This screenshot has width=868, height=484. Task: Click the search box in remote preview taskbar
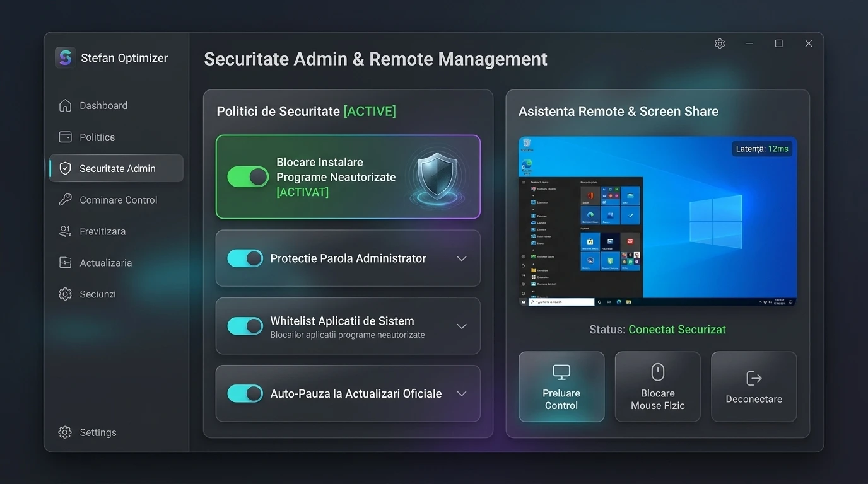561,302
